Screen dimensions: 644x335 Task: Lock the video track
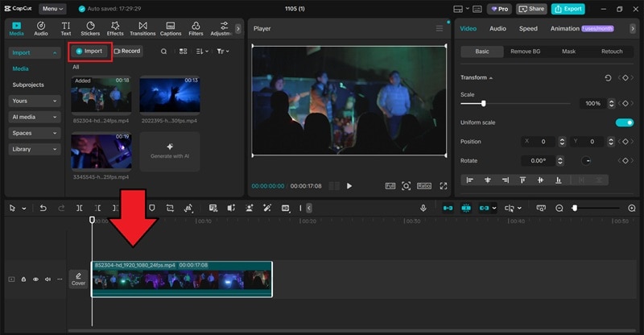[x=23, y=279]
